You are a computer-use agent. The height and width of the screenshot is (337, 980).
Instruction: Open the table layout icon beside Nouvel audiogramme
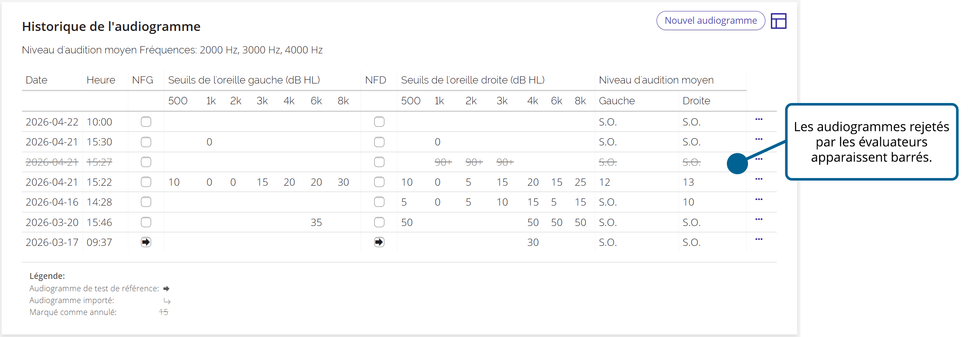(778, 21)
